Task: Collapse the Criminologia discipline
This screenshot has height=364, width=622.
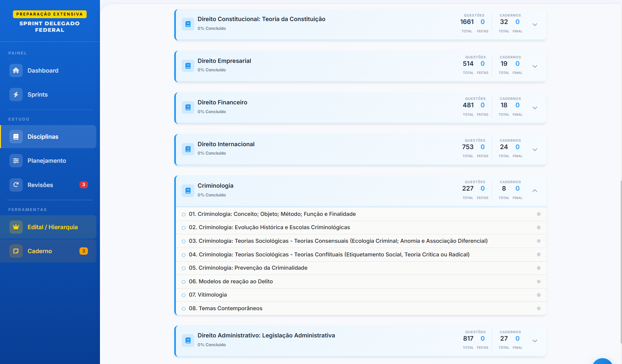Action: (535, 191)
